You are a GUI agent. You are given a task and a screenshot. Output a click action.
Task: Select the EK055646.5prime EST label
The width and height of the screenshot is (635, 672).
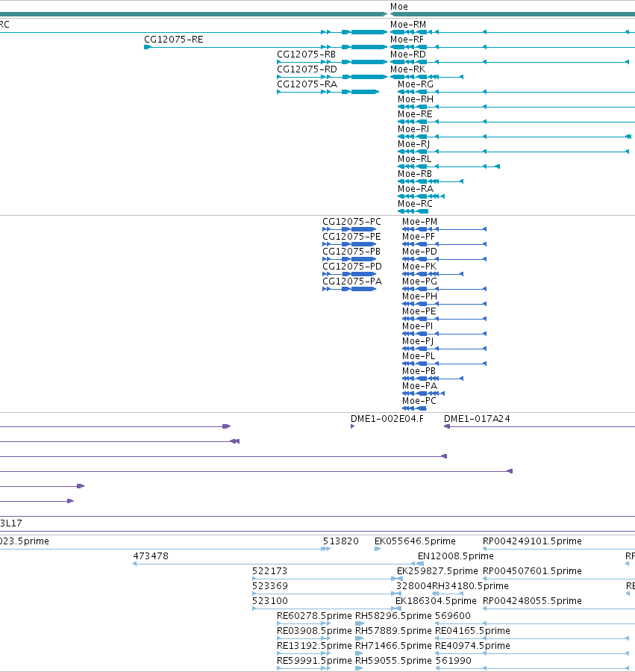[x=415, y=541]
